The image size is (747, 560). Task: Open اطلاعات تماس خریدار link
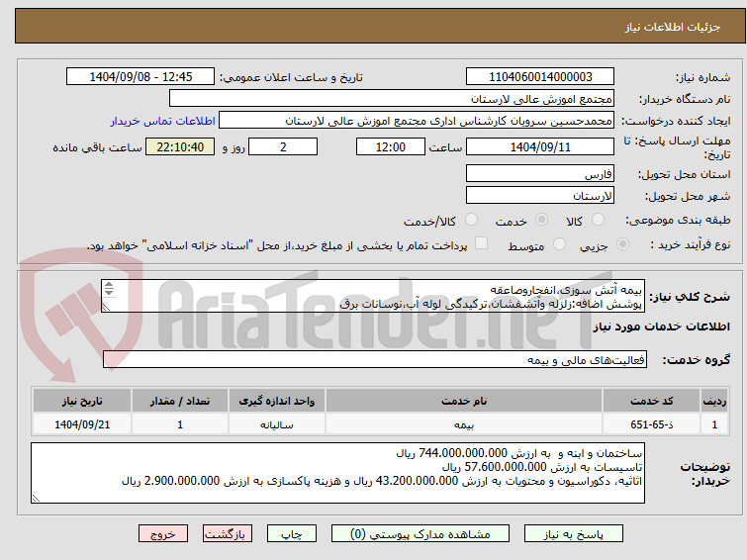point(163,121)
